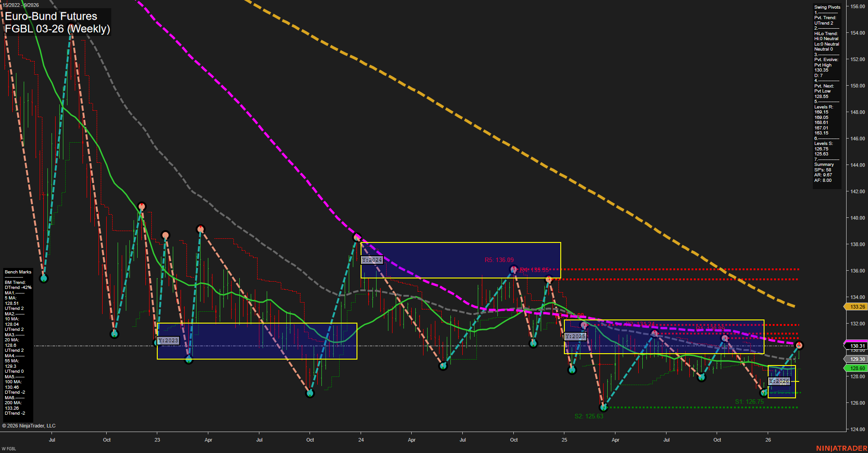Click the Oct label on the time axis
This screenshot has height=453, width=868.
(107, 440)
